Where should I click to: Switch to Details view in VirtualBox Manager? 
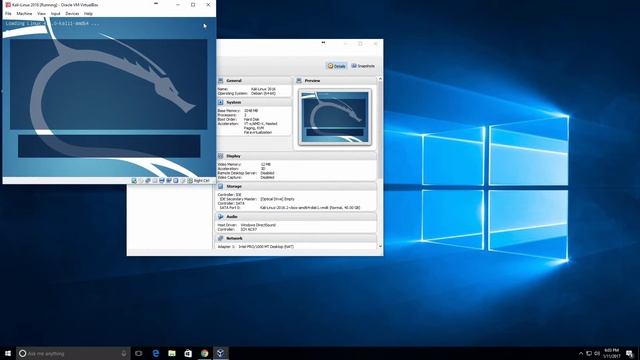(336, 66)
